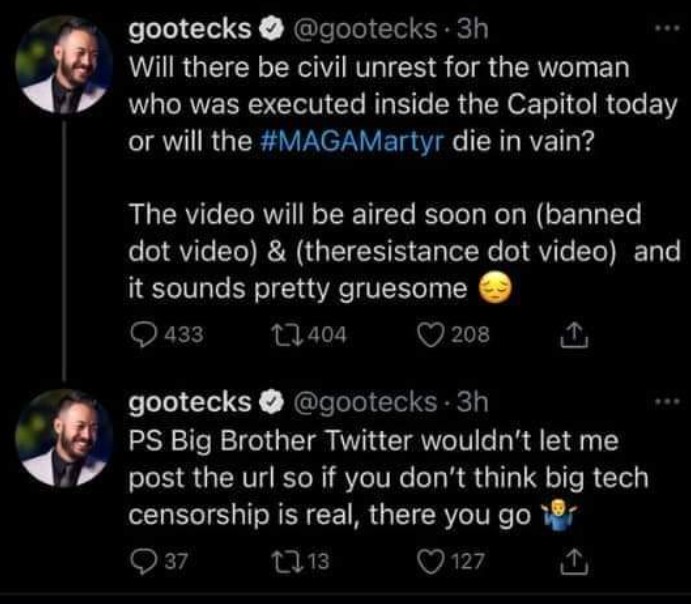This screenshot has width=691, height=604.
Task: Open the 3h timestamp on the first tweet
Action: pyautogui.click(x=468, y=31)
